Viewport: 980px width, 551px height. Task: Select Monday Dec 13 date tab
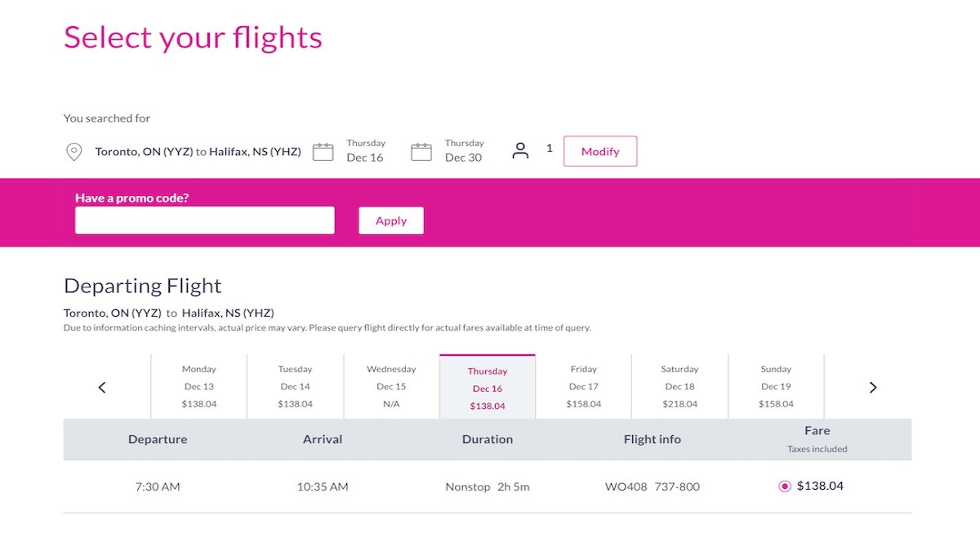199,387
